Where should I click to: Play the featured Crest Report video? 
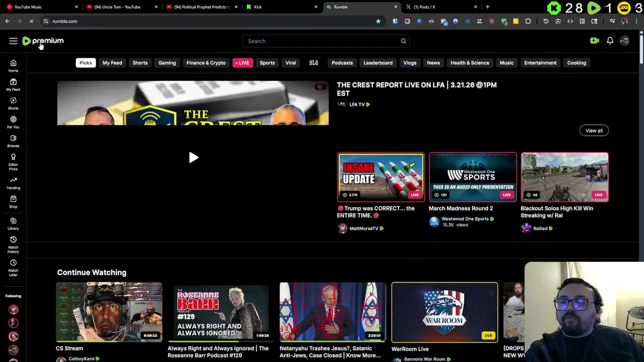[x=193, y=158]
